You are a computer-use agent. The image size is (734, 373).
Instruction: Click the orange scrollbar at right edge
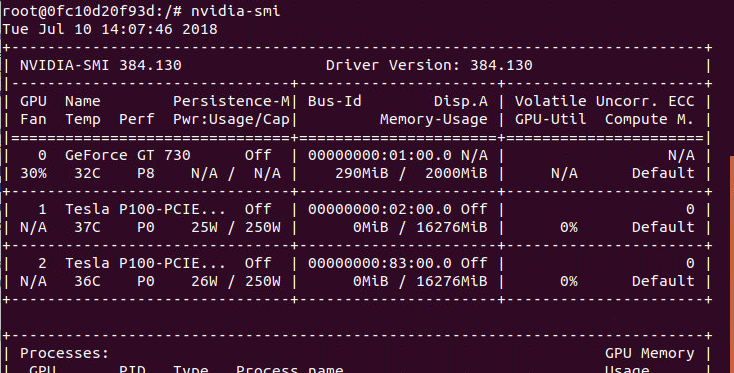(732, 264)
